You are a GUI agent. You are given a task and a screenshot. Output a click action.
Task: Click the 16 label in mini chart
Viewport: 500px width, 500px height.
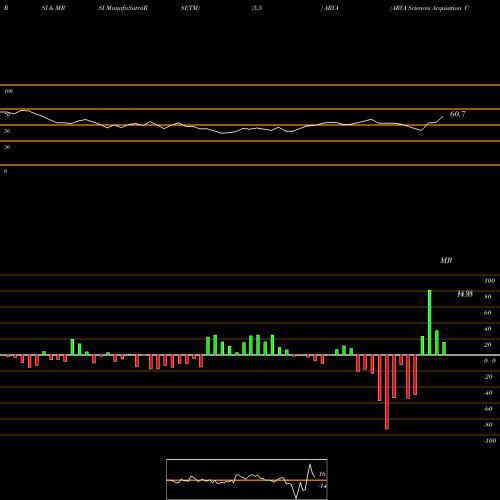[x=322, y=474]
